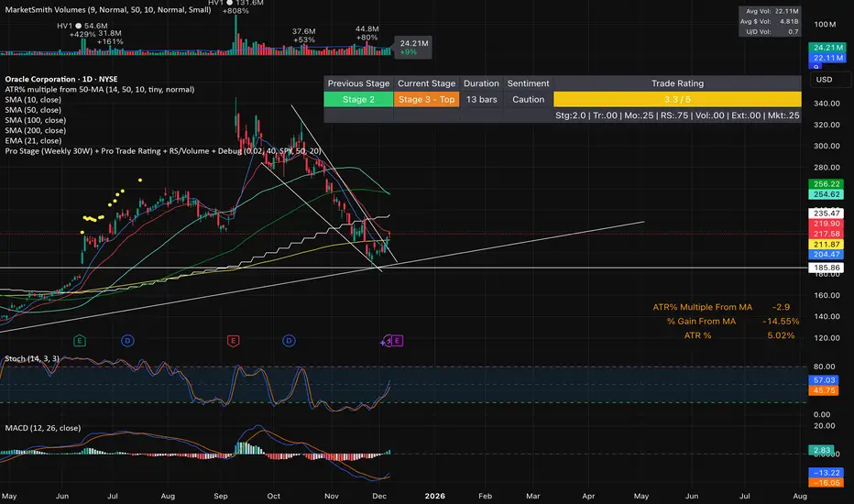The height and width of the screenshot is (504, 854).
Task: Click the 254.62 price label
Action: 827,194
